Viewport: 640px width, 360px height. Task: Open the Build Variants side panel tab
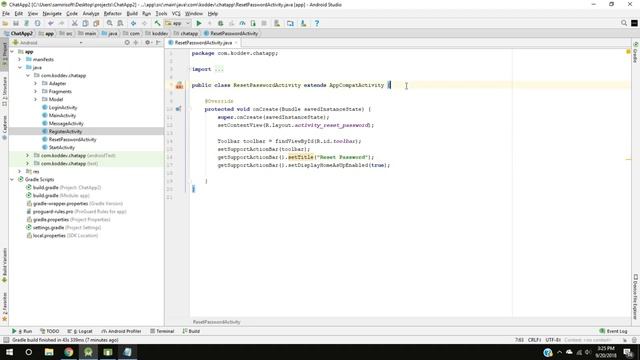[x=4, y=265]
